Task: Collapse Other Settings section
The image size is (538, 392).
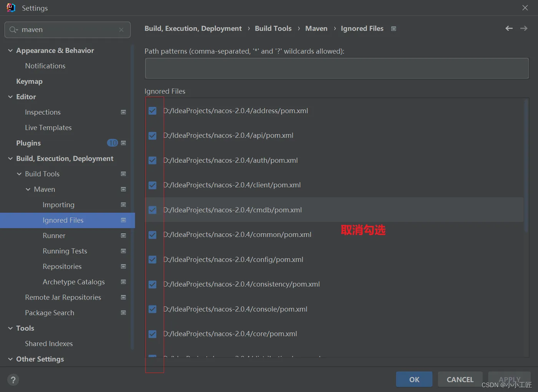Action: click(x=10, y=359)
